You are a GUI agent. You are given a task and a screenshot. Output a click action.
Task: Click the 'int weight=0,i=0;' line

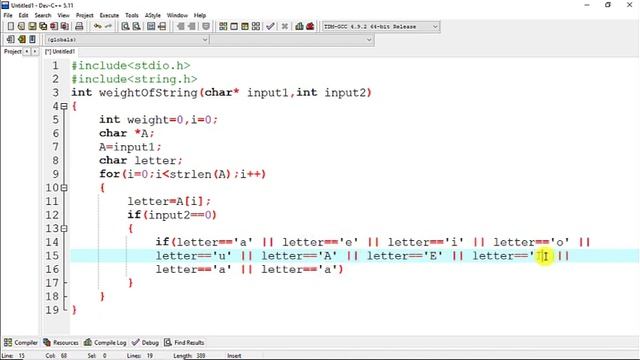point(158,120)
